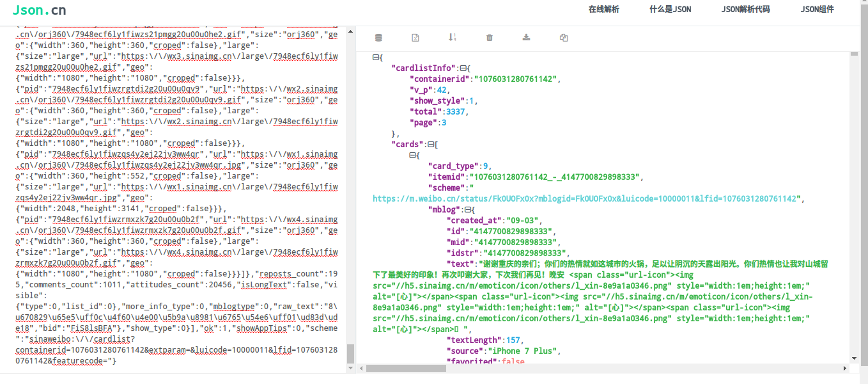Click the sort descending icon
This screenshot has width=868, height=384.
point(452,38)
